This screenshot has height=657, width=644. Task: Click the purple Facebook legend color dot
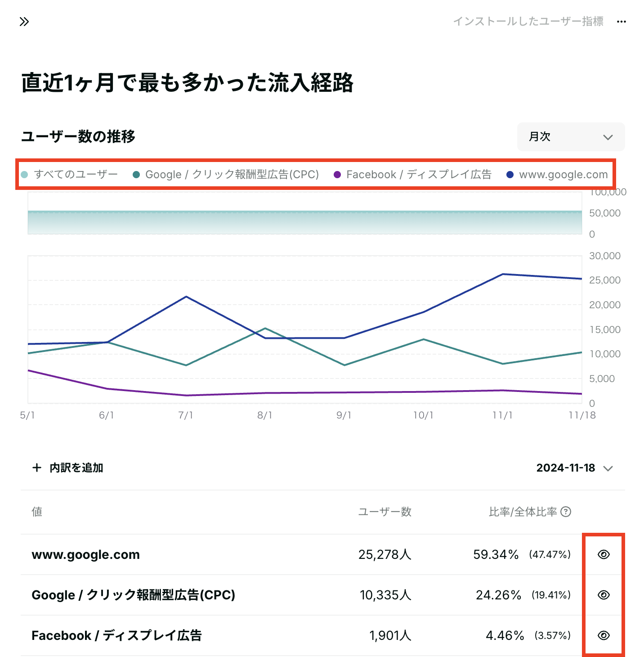pos(337,175)
